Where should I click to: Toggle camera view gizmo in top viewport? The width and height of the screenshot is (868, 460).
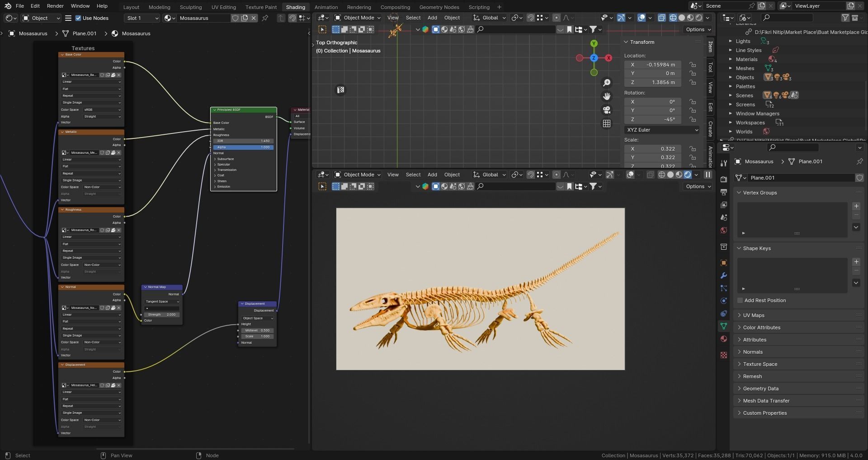607,110
